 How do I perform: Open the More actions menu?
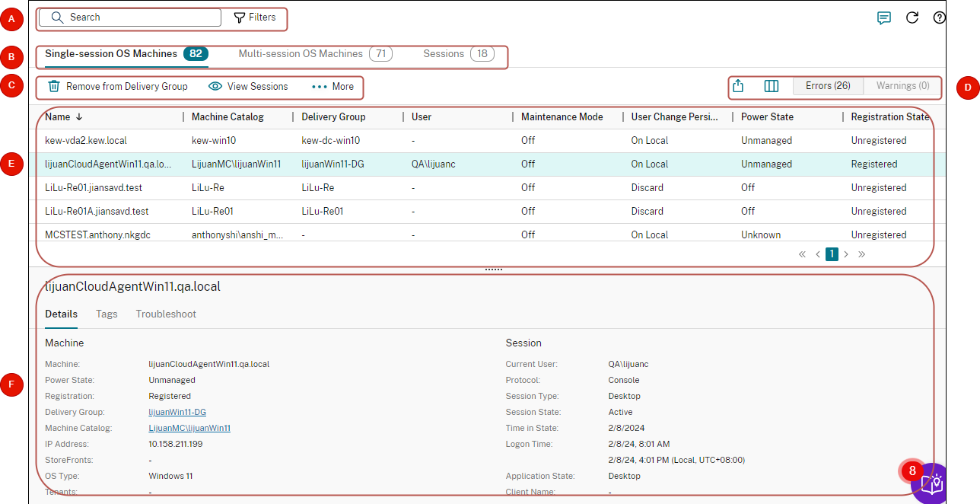(x=332, y=86)
